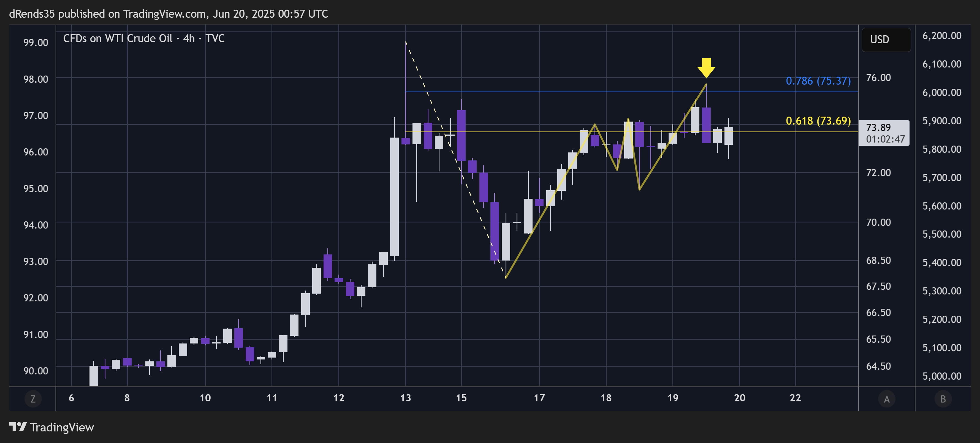Image resolution: width=980 pixels, height=443 pixels.
Task: Click date 20 on the time axis
Action: coord(740,398)
